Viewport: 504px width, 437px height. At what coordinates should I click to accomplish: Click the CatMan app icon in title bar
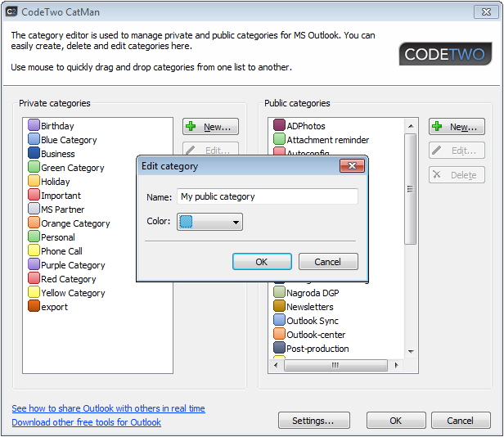(11, 12)
